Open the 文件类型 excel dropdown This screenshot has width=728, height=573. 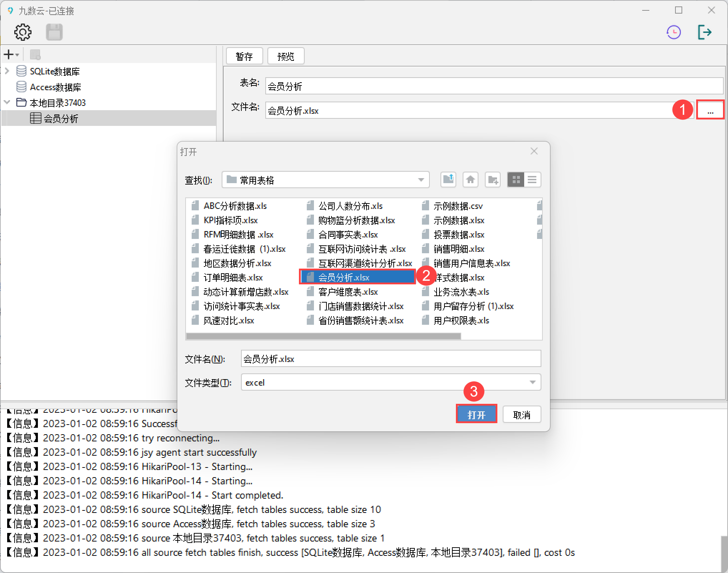point(532,382)
